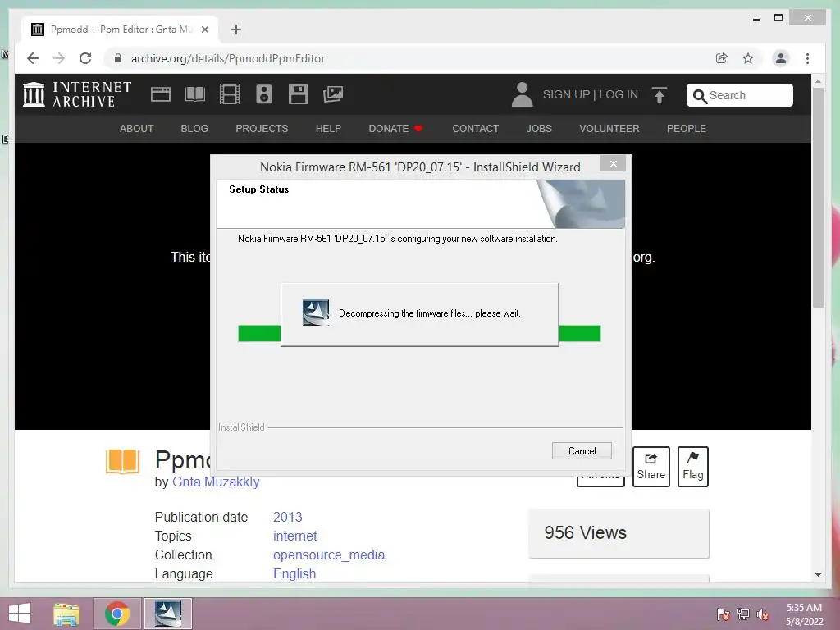Click the site lock icon

118,58
